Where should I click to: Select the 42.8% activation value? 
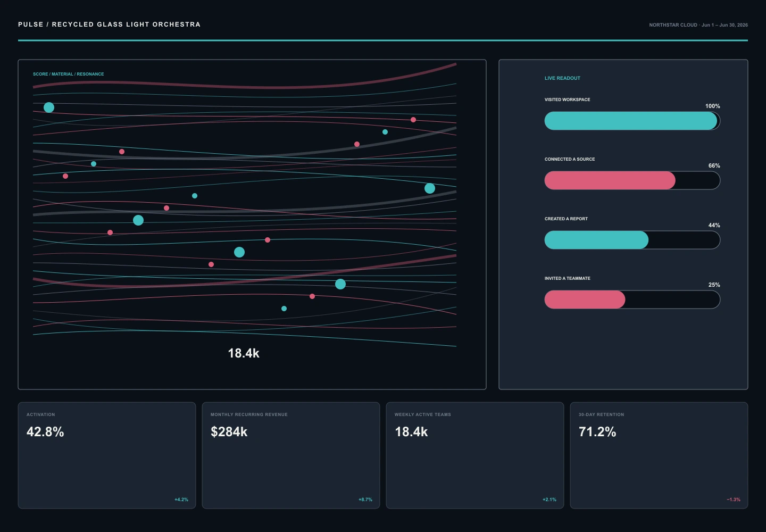45,432
